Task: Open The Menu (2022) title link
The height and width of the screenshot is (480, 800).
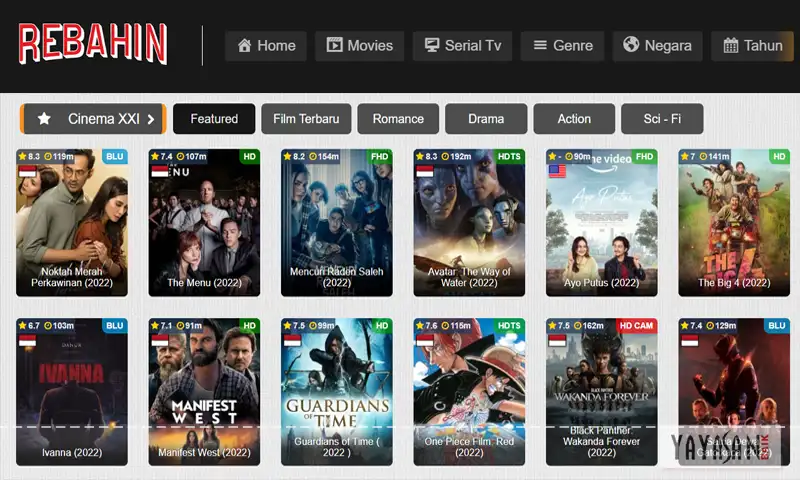Action: point(204,283)
